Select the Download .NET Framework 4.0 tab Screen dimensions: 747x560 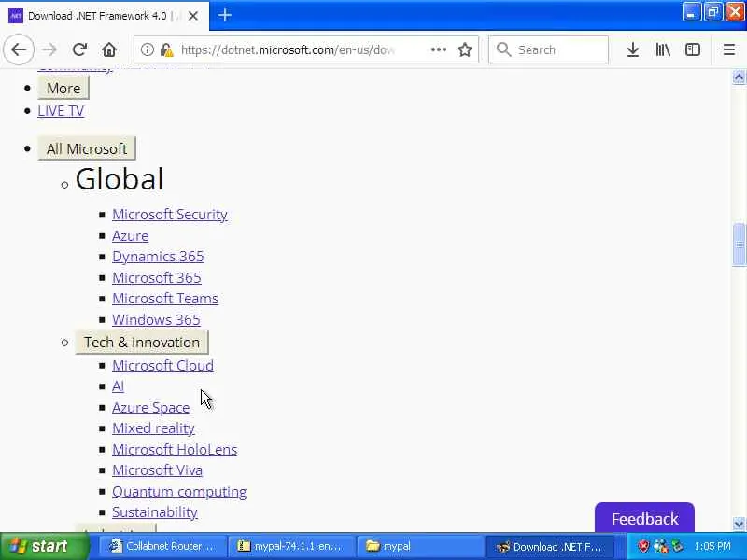click(105, 16)
